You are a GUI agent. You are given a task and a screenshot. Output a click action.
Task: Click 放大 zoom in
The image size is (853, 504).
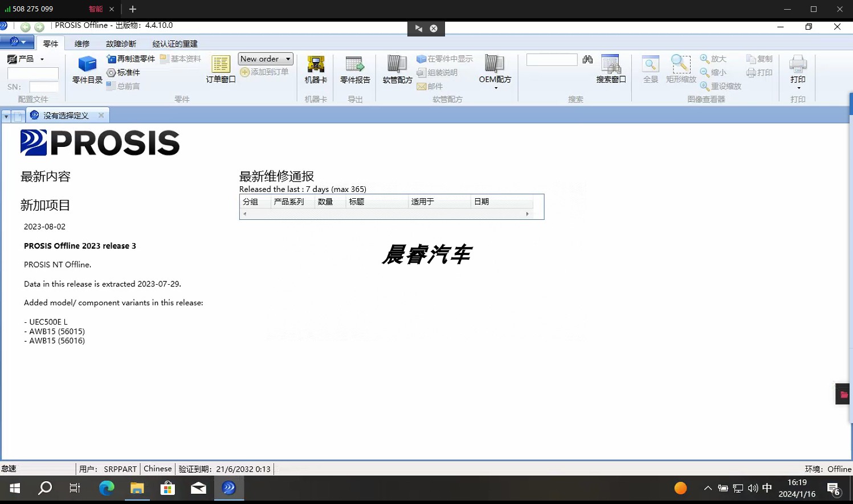[x=713, y=59]
